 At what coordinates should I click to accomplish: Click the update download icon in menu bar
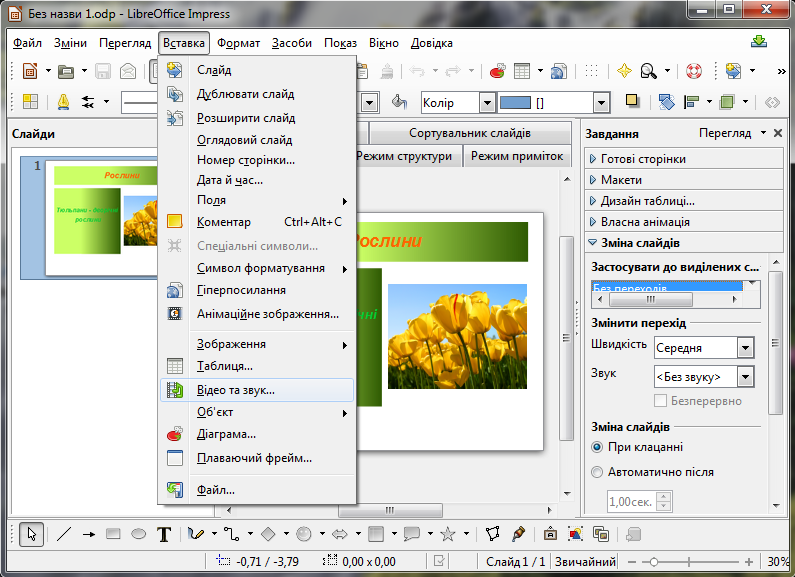758,42
